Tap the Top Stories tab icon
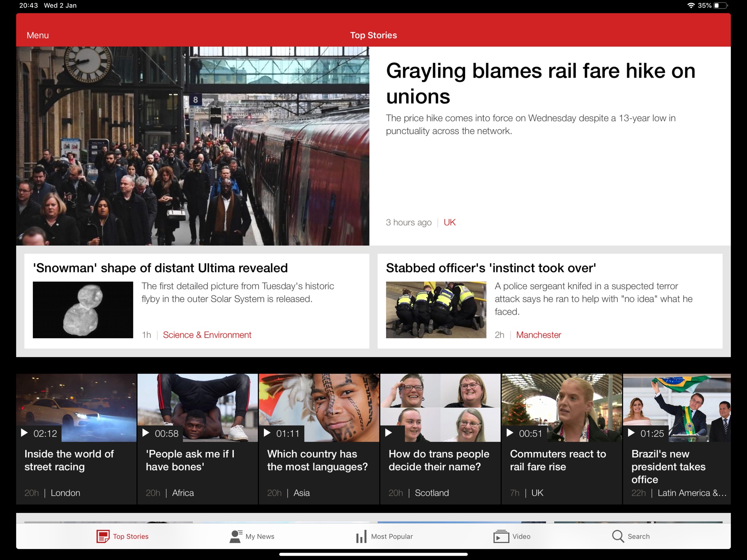Viewport: 747px width, 560px height. click(103, 536)
